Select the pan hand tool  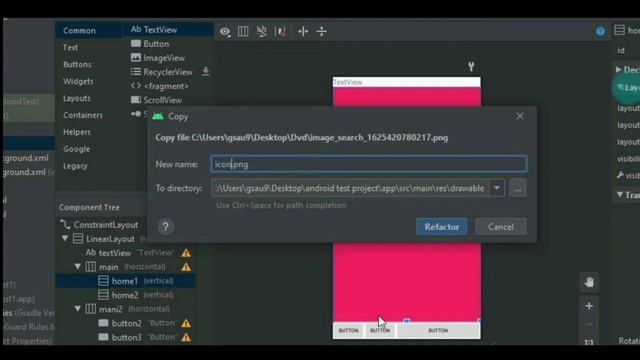[589, 282]
